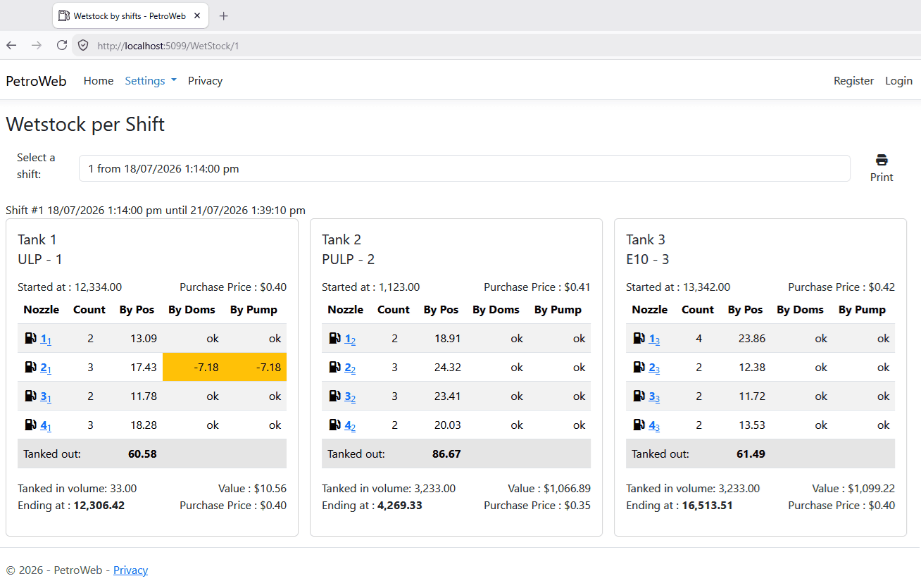This screenshot has width=921, height=588.
Task: Go to the Home nav item
Action: tap(99, 80)
